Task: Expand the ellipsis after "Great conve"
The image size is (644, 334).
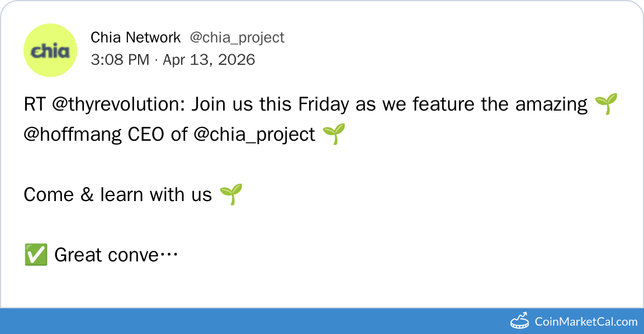Action: (169, 255)
